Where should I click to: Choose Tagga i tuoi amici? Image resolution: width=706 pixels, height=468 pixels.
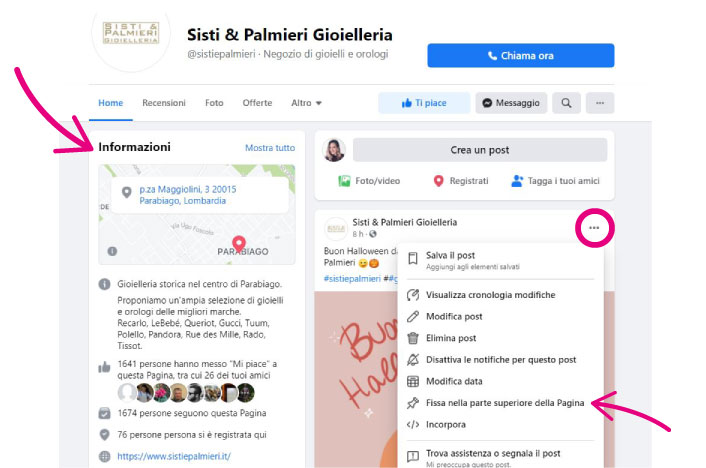tap(555, 181)
